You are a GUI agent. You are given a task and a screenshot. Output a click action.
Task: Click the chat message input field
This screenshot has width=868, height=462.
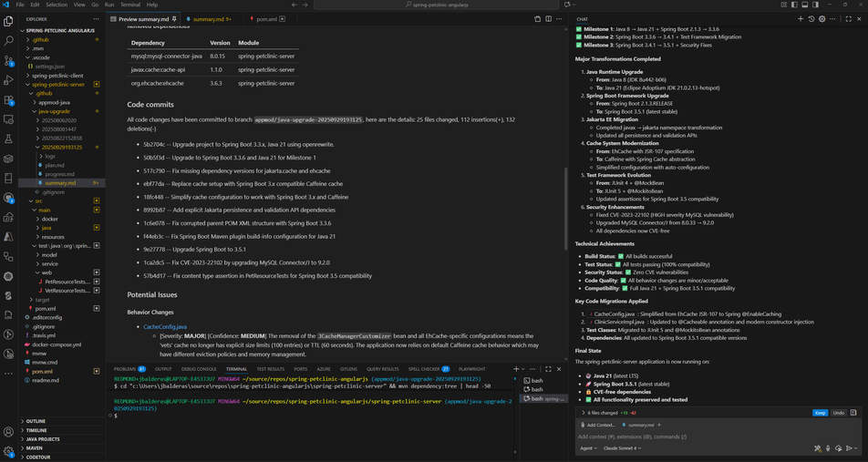click(x=718, y=436)
